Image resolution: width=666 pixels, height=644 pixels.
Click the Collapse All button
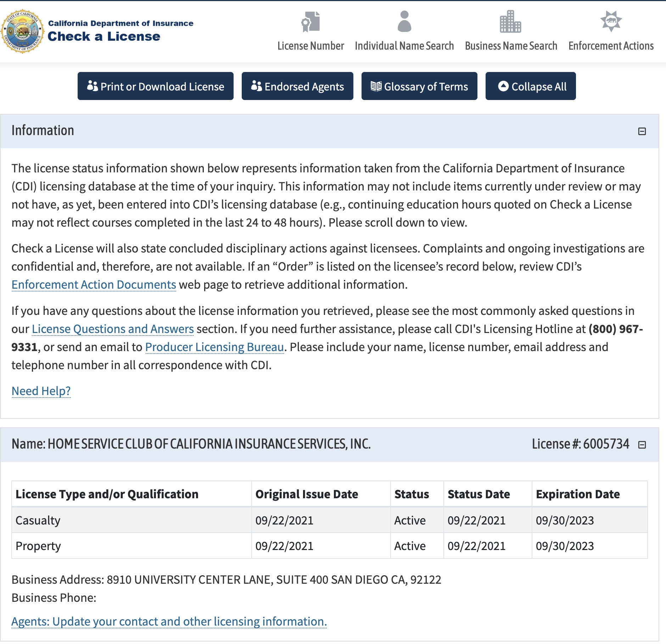coord(531,86)
